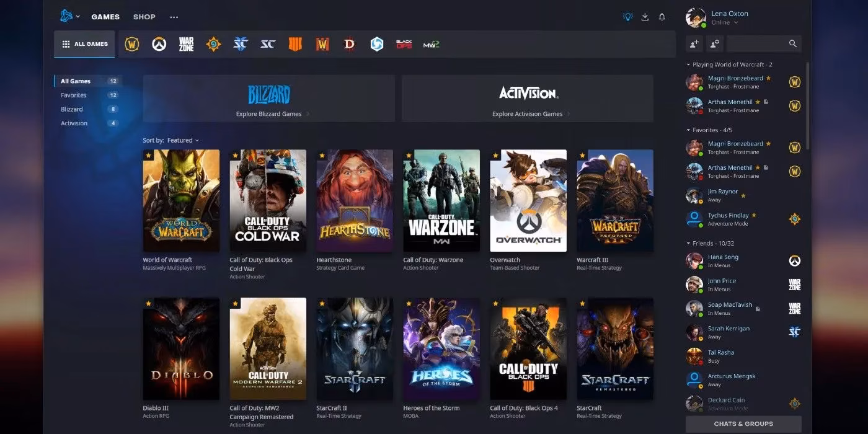This screenshot has height=434, width=868.
Task: Select the ALL GAMES tab
Action: click(x=84, y=44)
